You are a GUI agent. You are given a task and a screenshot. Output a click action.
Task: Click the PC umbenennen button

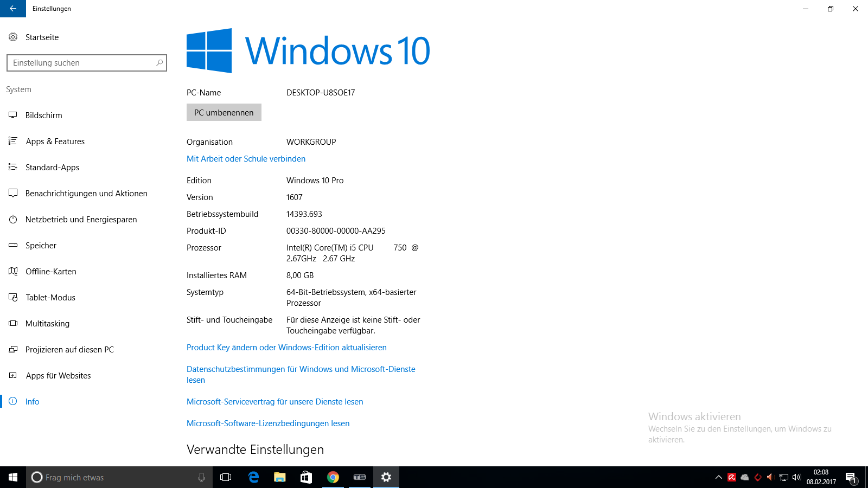pos(224,112)
